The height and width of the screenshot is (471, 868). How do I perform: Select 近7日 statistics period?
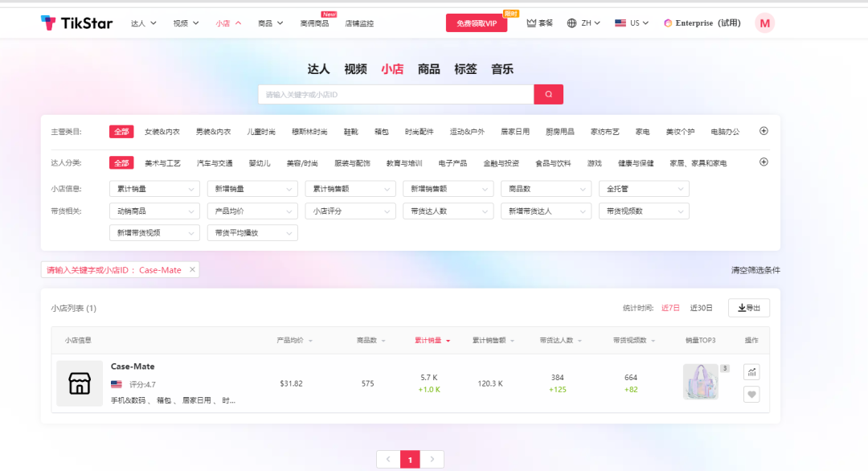(670, 308)
